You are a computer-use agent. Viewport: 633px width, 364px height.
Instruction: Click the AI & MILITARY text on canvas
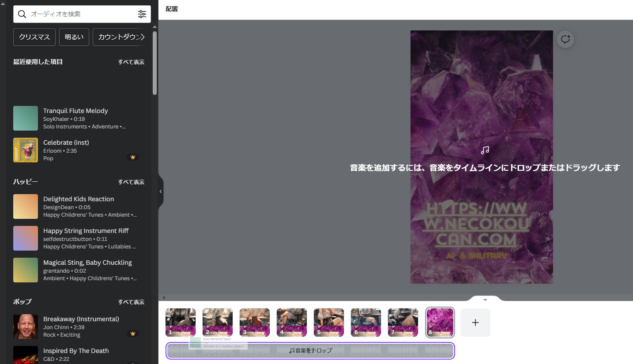pyautogui.click(x=476, y=256)
